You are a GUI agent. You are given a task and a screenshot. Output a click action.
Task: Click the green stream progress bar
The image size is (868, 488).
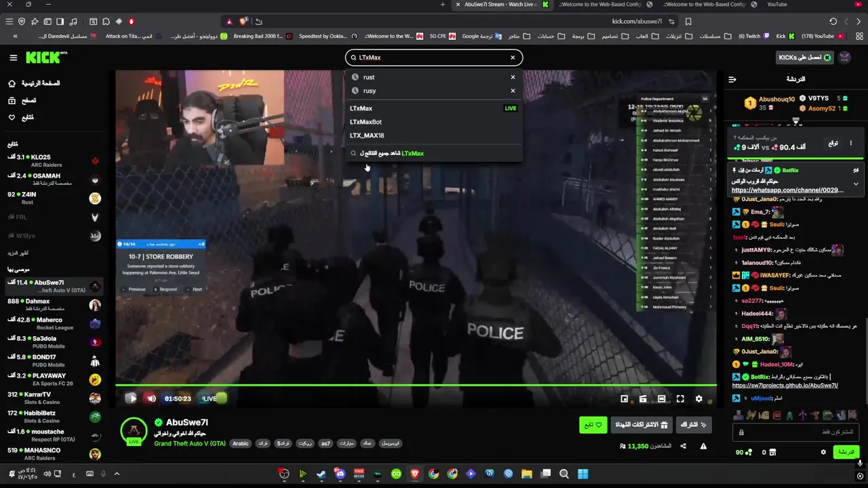point(416,386)
